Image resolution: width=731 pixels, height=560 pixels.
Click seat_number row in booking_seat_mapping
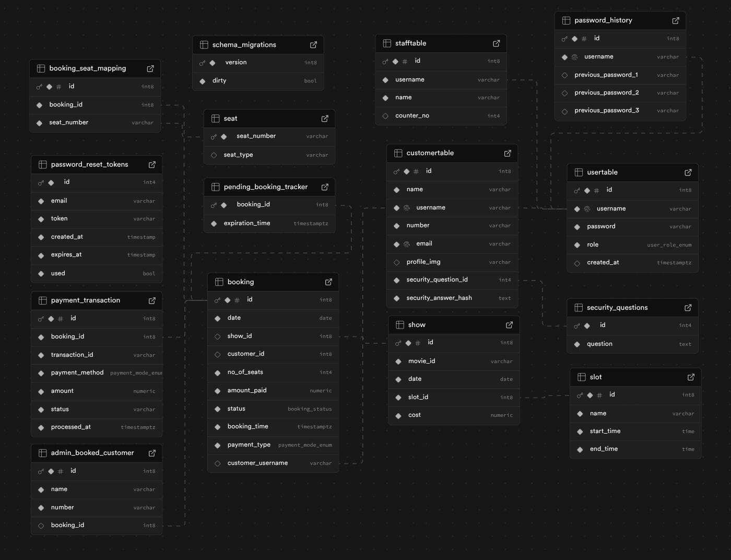coord(95,123)
